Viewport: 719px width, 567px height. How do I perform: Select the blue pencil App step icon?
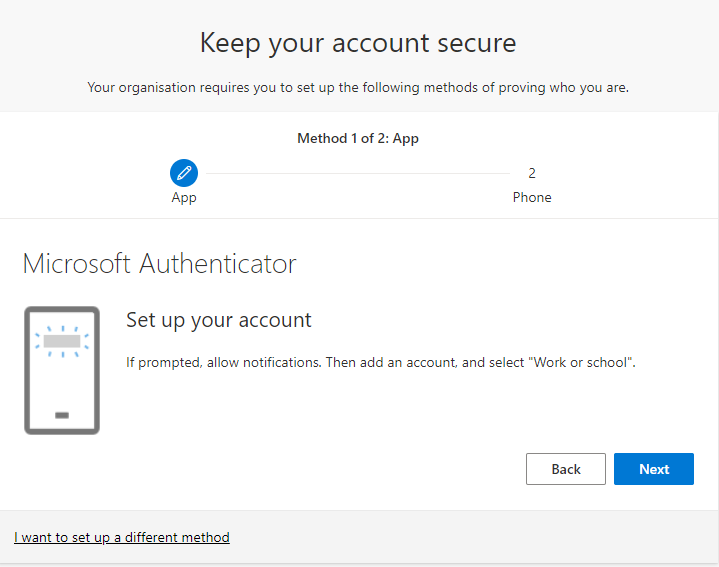click(x=184, y=173)
